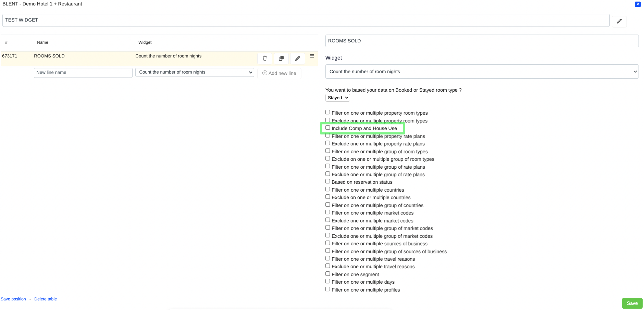Image resolution: width=644 pixels, height=310 pixels.
Task: Click the drag handle icon on ROOMS SOLD row
Action: [x=312, y=56]
